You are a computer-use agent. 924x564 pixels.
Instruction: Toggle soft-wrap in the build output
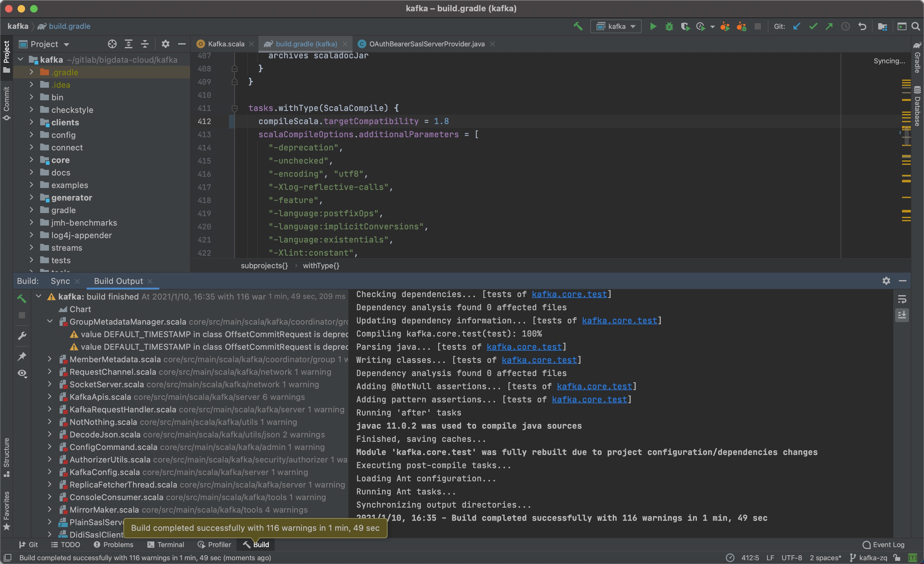[x=902, y=299]
